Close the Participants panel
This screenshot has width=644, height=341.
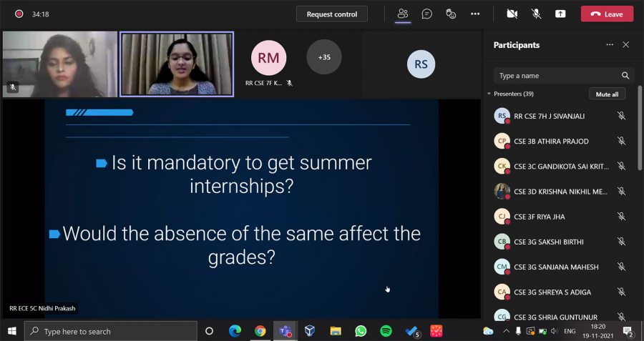pos(626,44)
